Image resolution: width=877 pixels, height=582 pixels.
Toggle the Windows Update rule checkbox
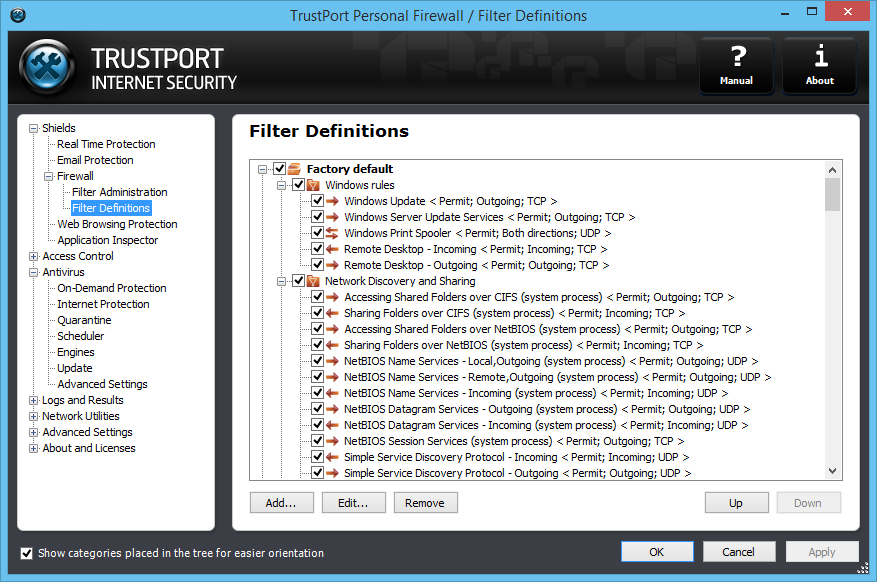click(x=318, y=201)
